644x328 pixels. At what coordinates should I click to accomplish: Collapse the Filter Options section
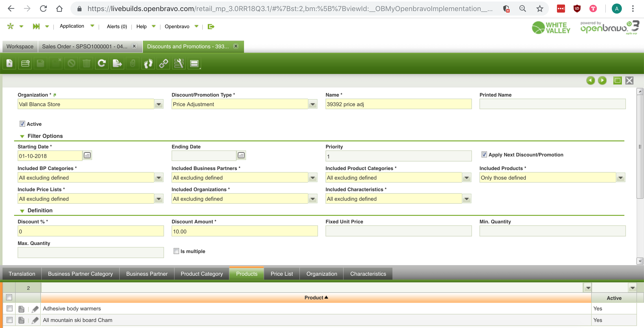click(22, 136)
